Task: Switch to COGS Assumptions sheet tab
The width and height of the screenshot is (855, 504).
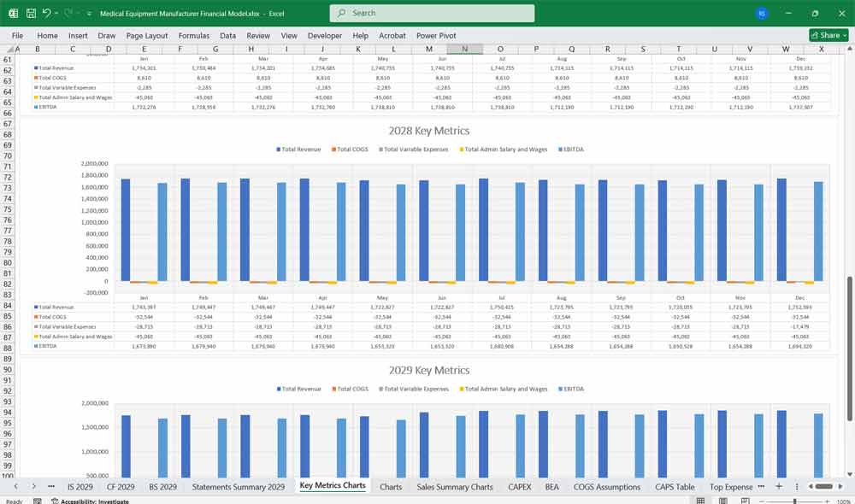Action: click(x=606, y=487)
